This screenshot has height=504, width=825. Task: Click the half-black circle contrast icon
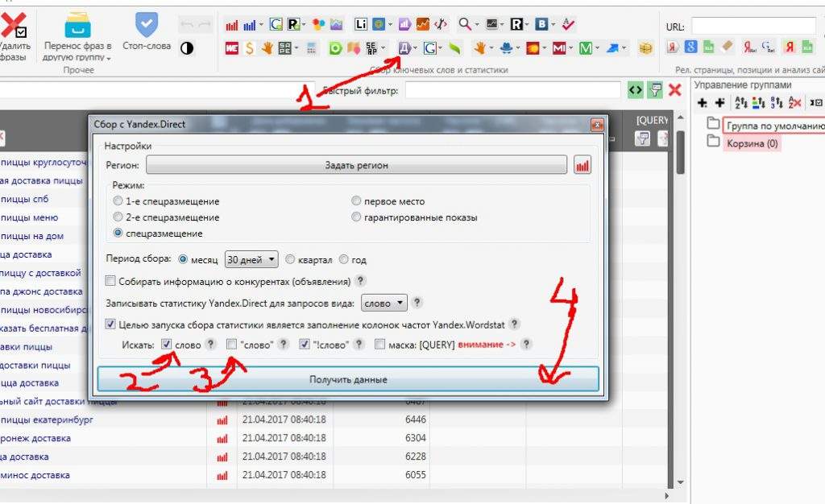click(187, 48)
